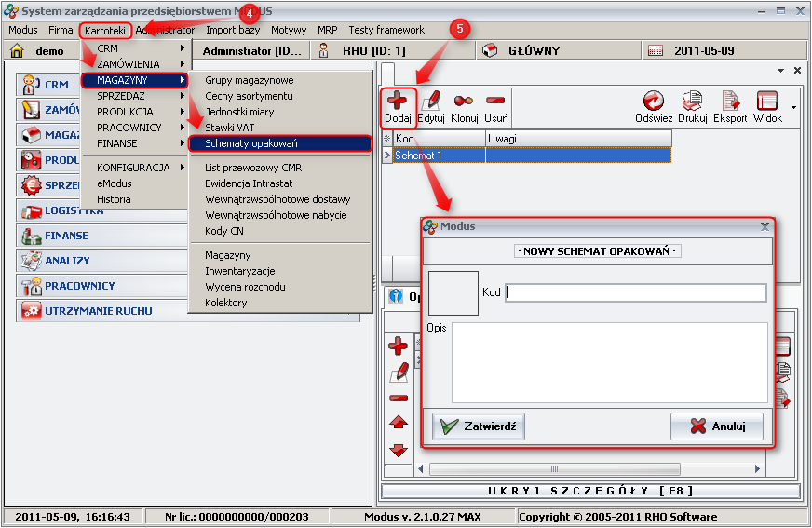Click the Uwagi column header
812x528 pixels.
click(x=578, y=139)
